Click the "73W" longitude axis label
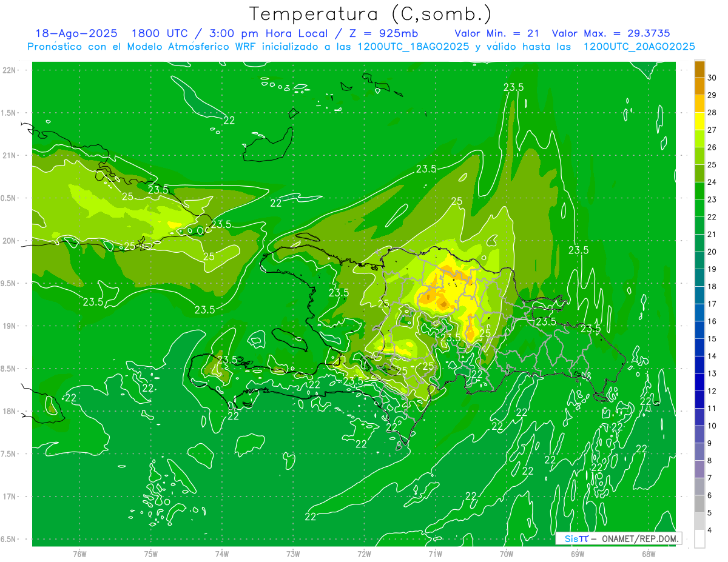This screenshot has width=728, height=562. pyautogui.click(x=293, y=554)
